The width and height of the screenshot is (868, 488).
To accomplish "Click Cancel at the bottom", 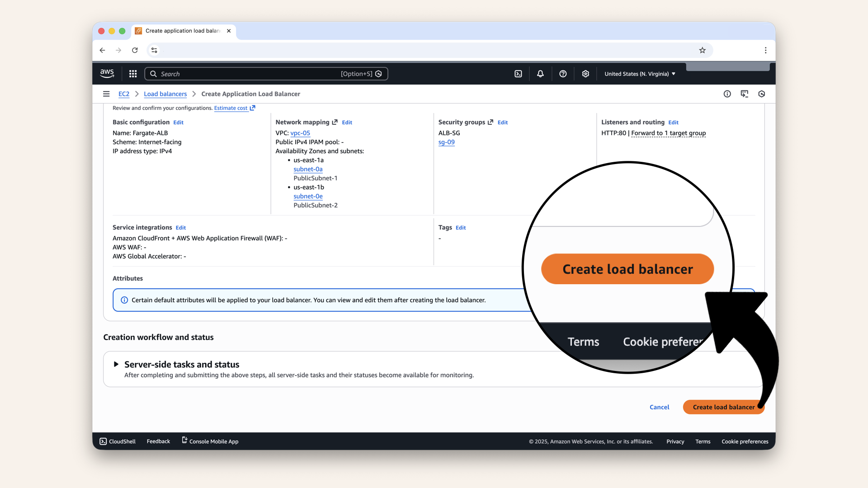I will (x=659, y=407).
